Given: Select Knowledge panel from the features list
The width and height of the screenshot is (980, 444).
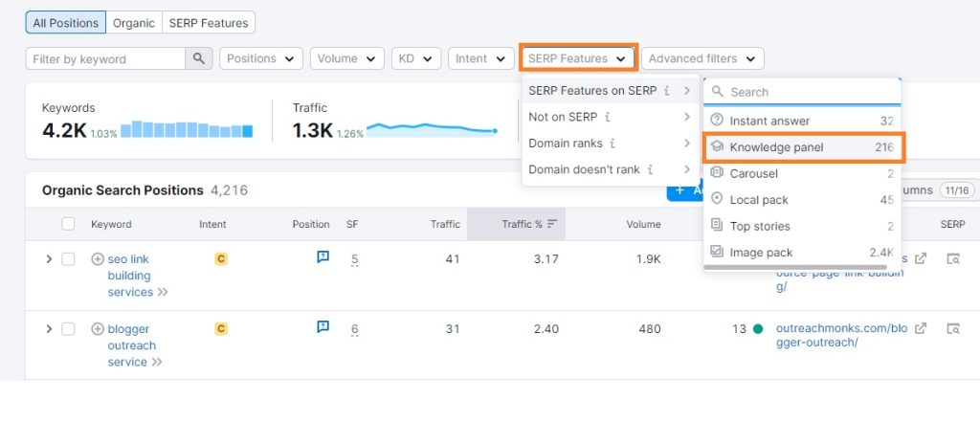Looking at the screenshot, I should [803, 147].
